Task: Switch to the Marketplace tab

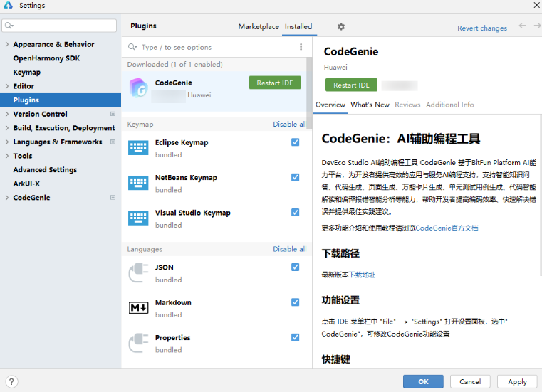Action: 259,26
